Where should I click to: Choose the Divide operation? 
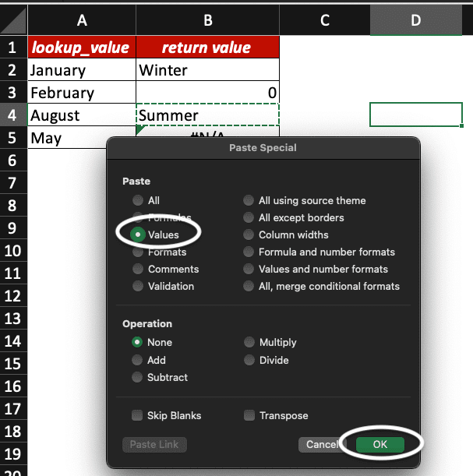[x=249, y=360]
